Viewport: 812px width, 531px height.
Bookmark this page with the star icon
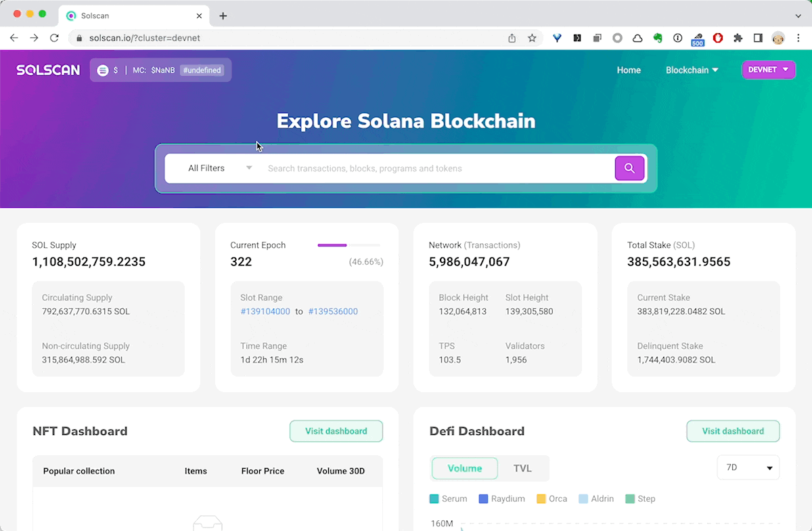click(532, 38)
